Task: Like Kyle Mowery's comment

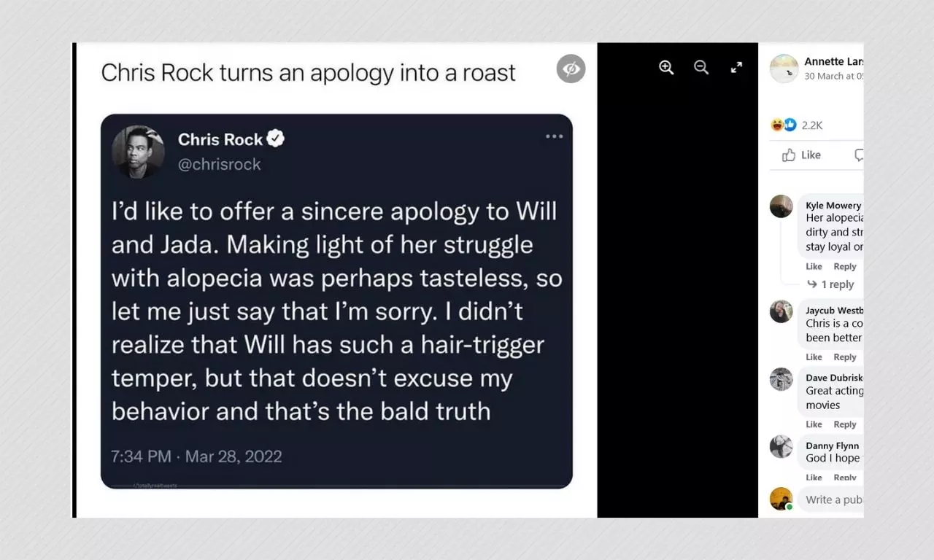Action: tap(814, 266)
